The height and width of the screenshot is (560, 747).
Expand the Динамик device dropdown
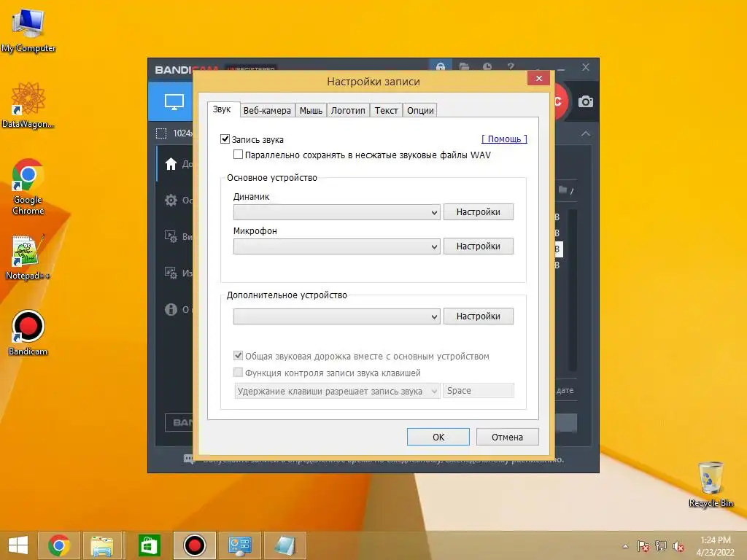[336, 212]
